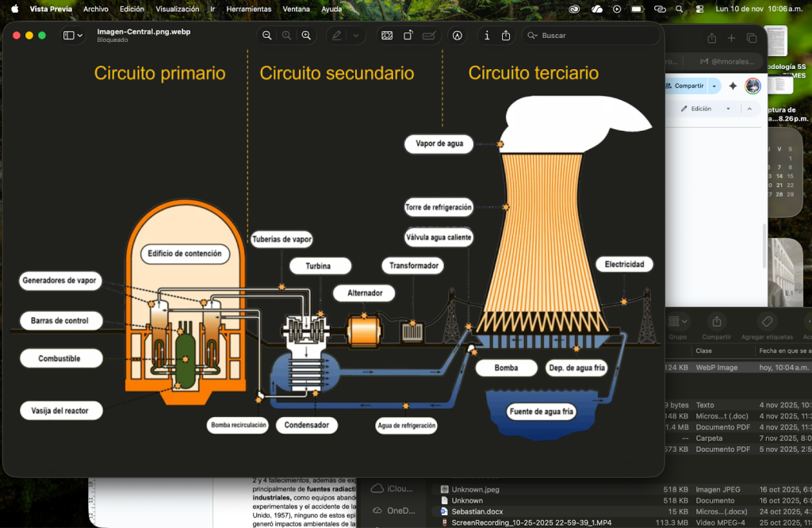Toggle the Markup toolbar pen-tip button
This screenshot has height=528, width=812.
458,36
